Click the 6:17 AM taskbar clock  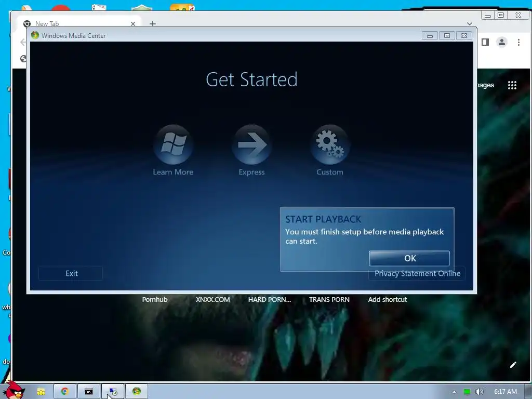tap(505, 392)
